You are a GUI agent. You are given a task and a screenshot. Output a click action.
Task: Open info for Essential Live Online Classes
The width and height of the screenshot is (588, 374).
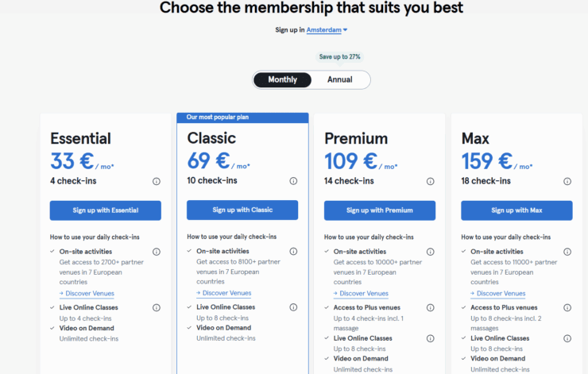pyautogui.click(x=156, y=307)
